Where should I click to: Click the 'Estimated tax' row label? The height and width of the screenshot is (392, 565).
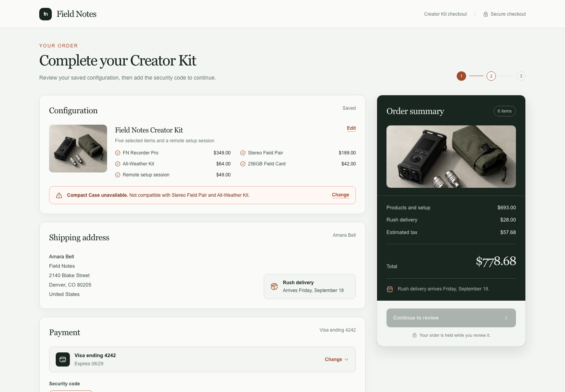(402, 232)
